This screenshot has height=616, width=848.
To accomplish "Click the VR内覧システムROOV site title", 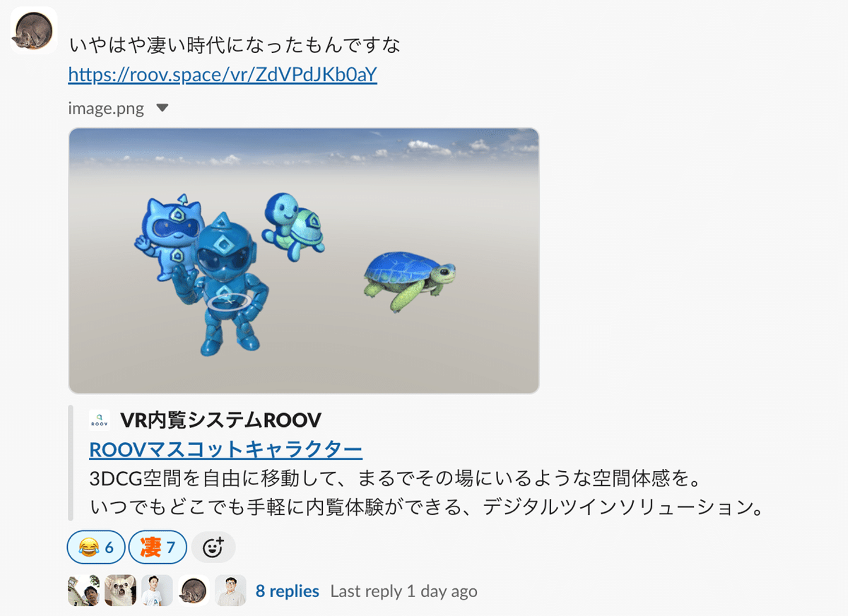I will point(221,420).
